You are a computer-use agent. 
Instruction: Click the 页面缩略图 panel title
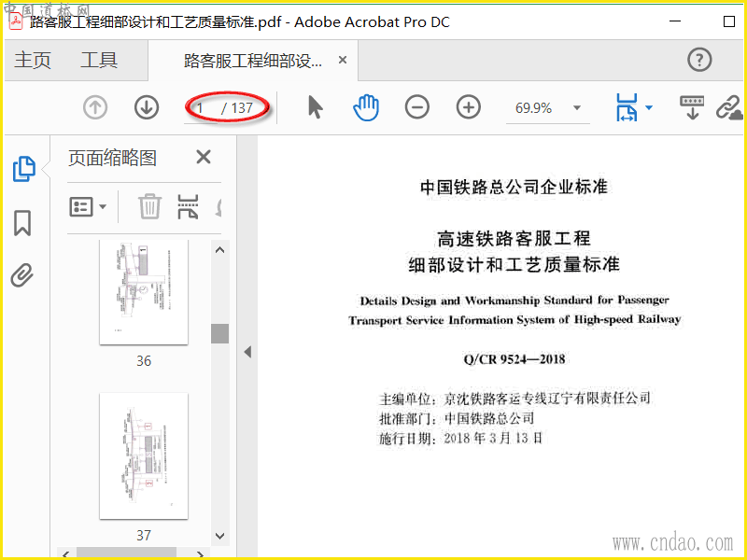tap(112, 158)
